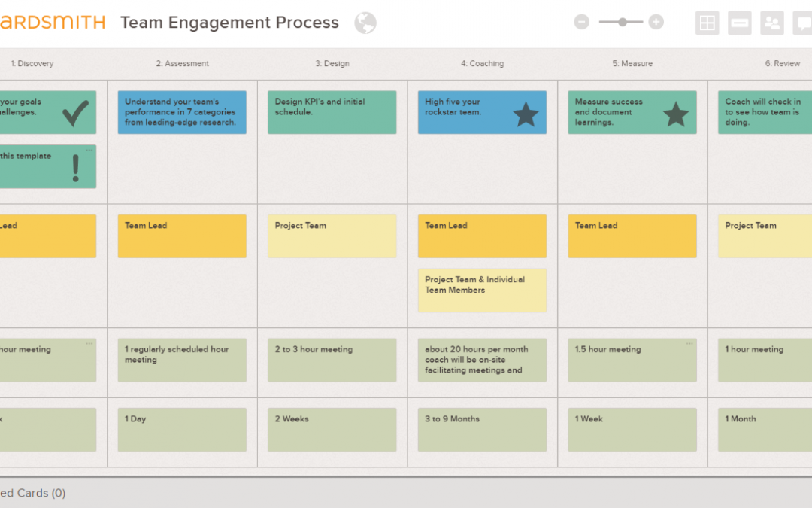Click the zoom out minus button

pyautogui.click(x=581, y=22)
